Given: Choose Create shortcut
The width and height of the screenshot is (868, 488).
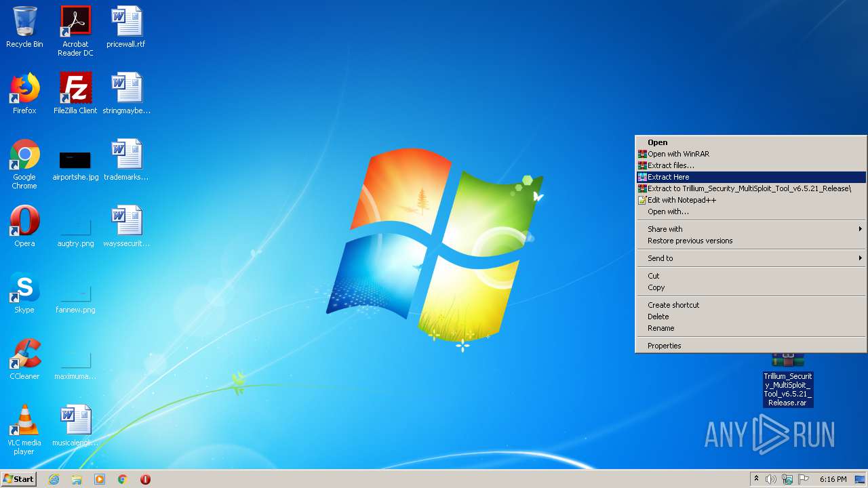Looking at the screenshot, I should [751, 305].
